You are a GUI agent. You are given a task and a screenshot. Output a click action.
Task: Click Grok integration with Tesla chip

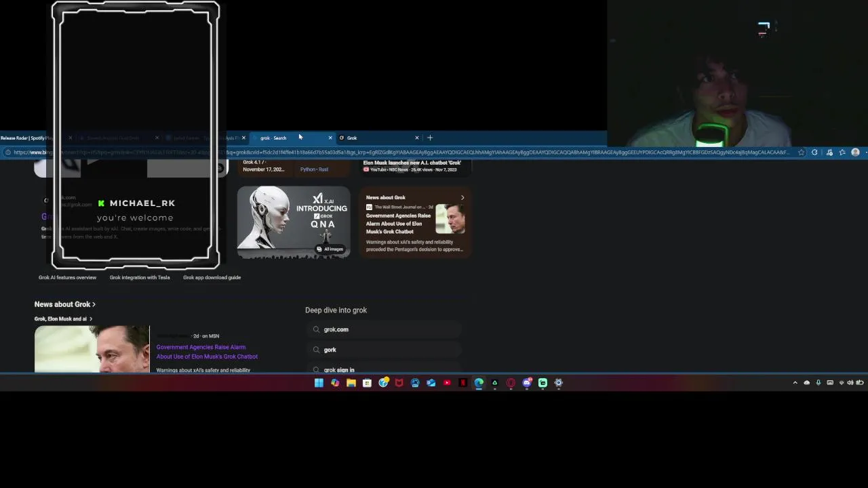[140, 277]
